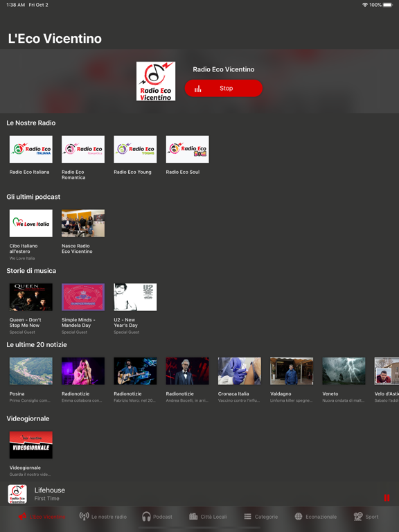Switch to Città Locali tab

pos(208,517)
